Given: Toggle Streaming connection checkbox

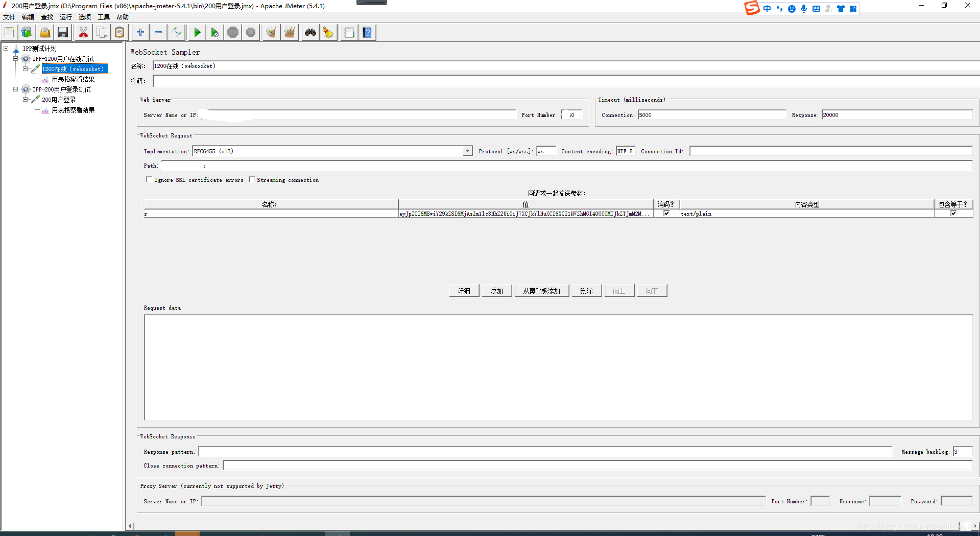Looking at the screenshot, I should 252,179.
